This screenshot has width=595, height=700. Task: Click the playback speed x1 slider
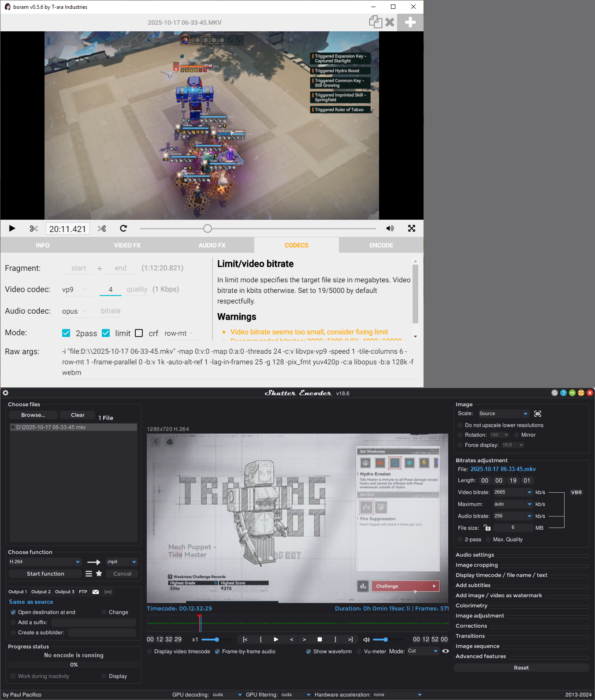(217, 640)
